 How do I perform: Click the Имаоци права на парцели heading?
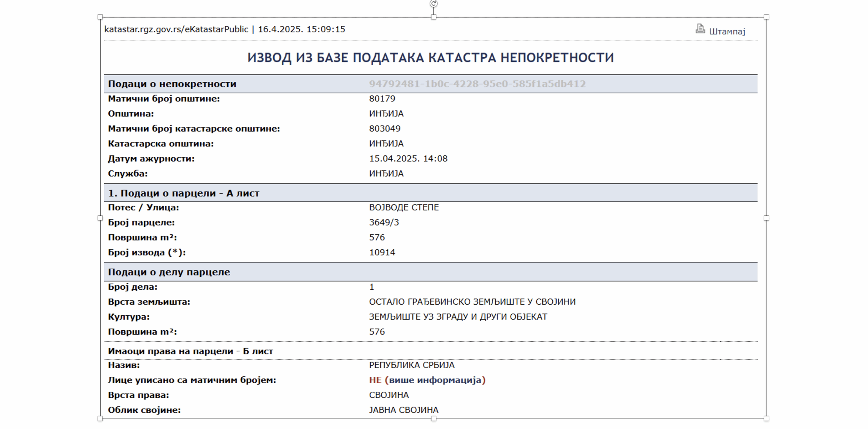click(x=190, y=351)
